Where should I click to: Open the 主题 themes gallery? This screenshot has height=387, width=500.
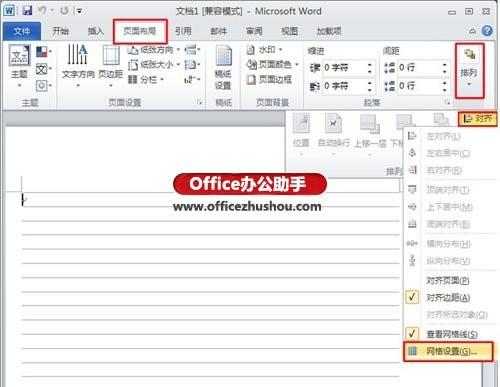[x=19, y=67]
